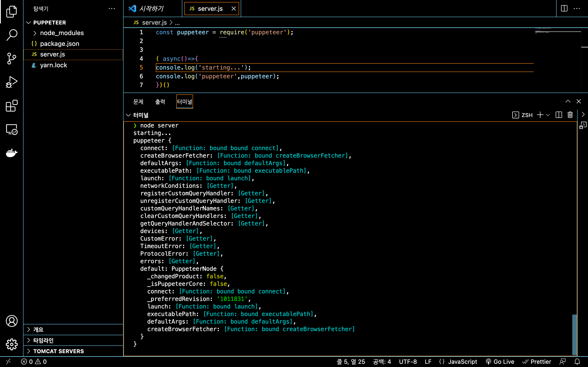Viewport: 588px width, 367px height.
Task: Switch to the 출력 panel tab
Action: pos(160,102)
